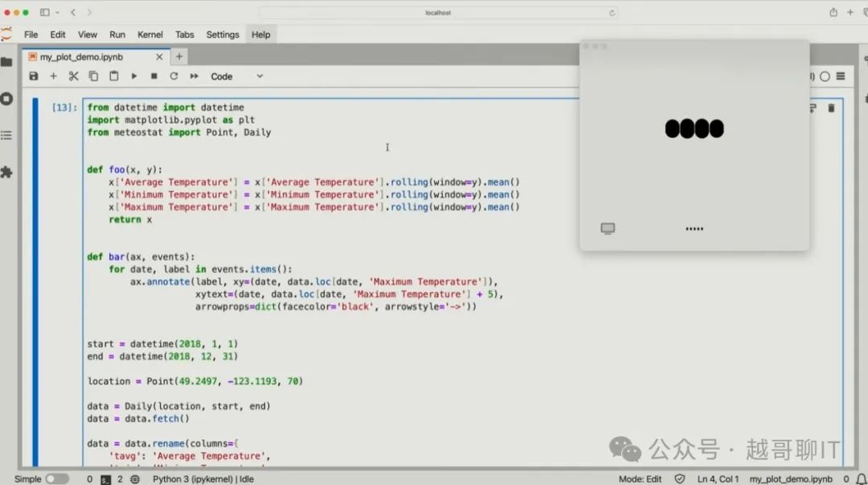Image resolution: width=868 pixels, height=485 pixels.
Task: Close the my_plot_demo.ipynb tab
Action: [x=159, y=57]
